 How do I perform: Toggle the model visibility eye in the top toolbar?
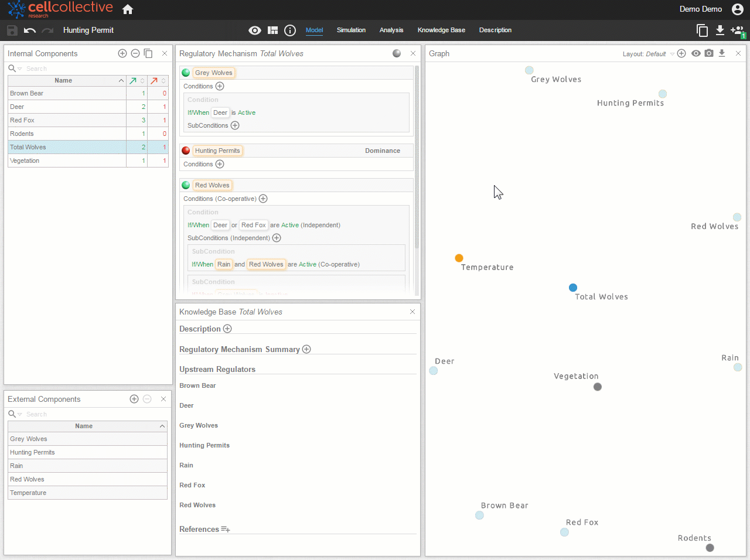point(255,30)
